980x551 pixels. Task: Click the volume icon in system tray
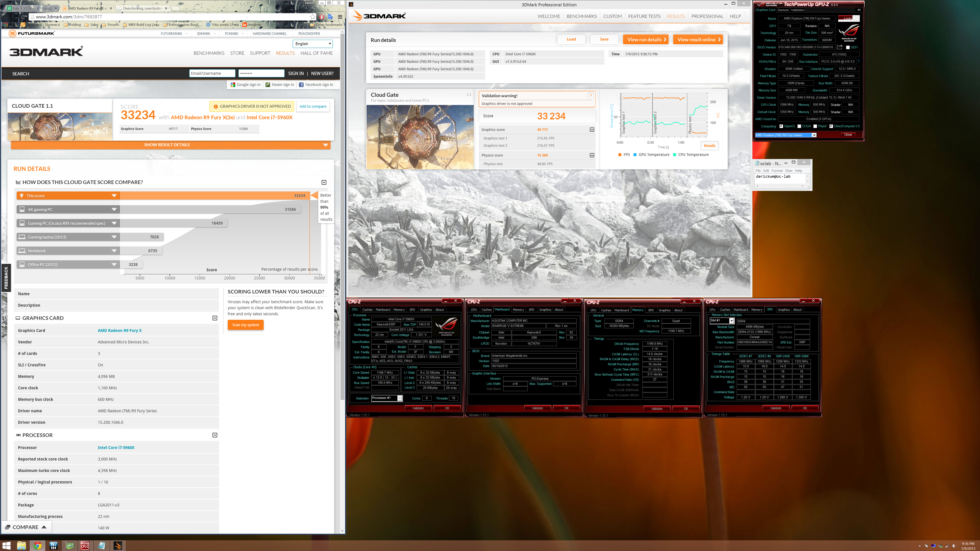954,546
